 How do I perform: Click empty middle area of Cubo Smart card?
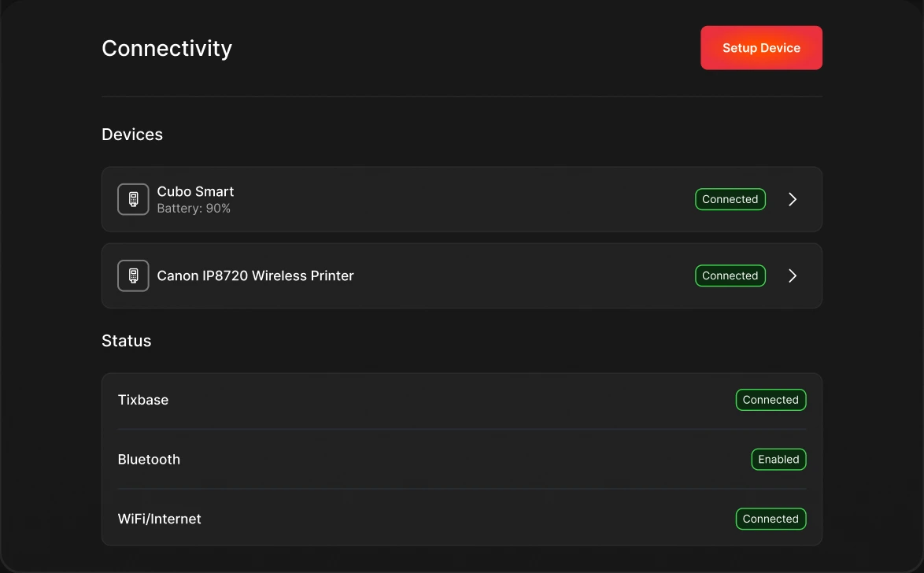[461, 199]
